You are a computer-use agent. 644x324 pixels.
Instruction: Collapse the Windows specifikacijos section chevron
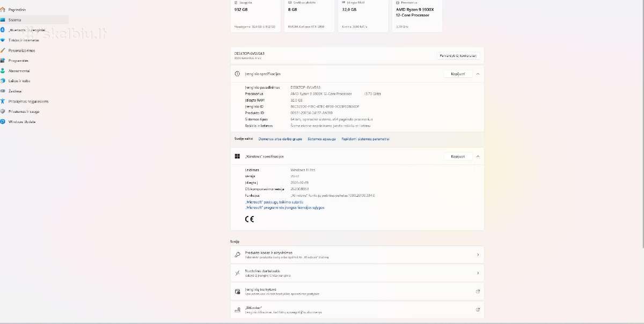[478, 156]
